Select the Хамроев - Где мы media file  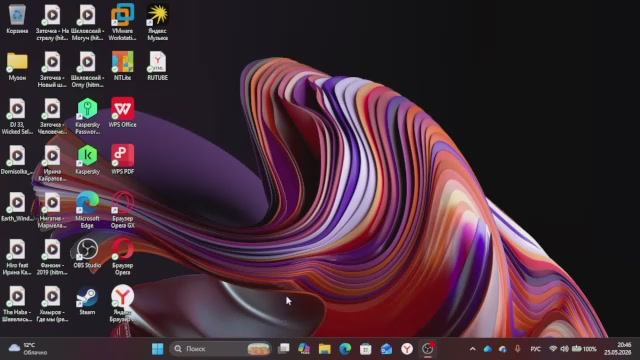[x=52, y=304]
